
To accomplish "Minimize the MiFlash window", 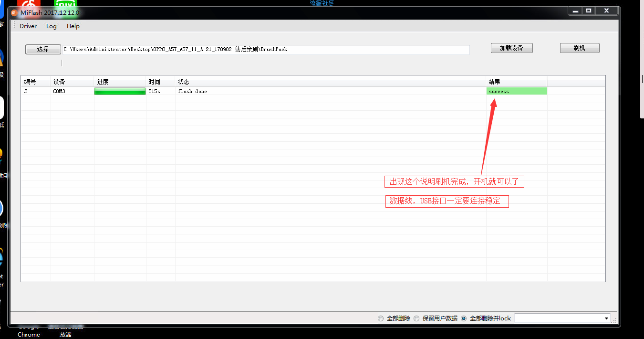I will pos(575,11).
